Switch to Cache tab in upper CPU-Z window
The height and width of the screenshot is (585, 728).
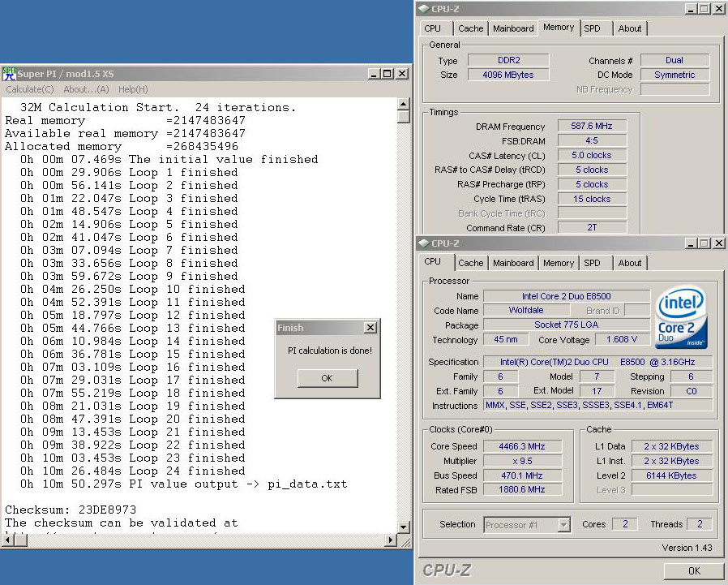[471, 28]
